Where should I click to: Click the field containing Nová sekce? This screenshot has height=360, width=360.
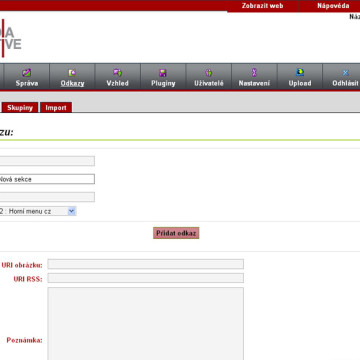tap(47, 179)
